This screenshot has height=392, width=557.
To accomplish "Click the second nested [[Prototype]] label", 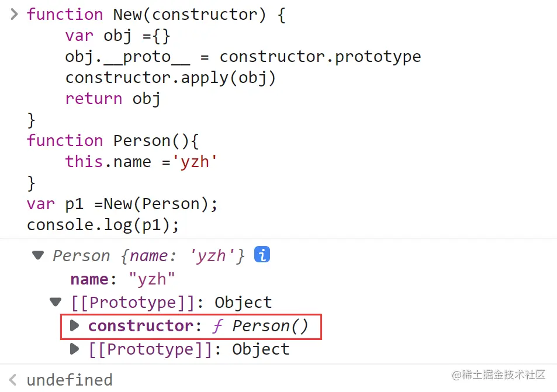I will (151, 349).
